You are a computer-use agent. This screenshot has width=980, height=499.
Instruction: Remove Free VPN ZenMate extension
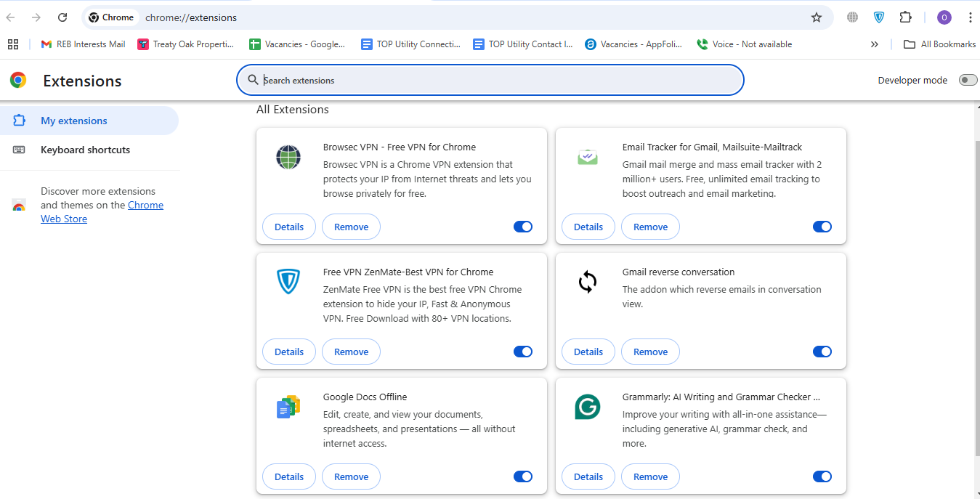click(352, 352)
